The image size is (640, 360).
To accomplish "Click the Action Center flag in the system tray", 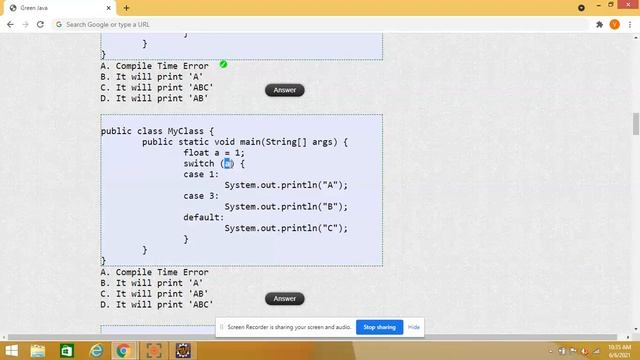I will [x=573, y=351].
